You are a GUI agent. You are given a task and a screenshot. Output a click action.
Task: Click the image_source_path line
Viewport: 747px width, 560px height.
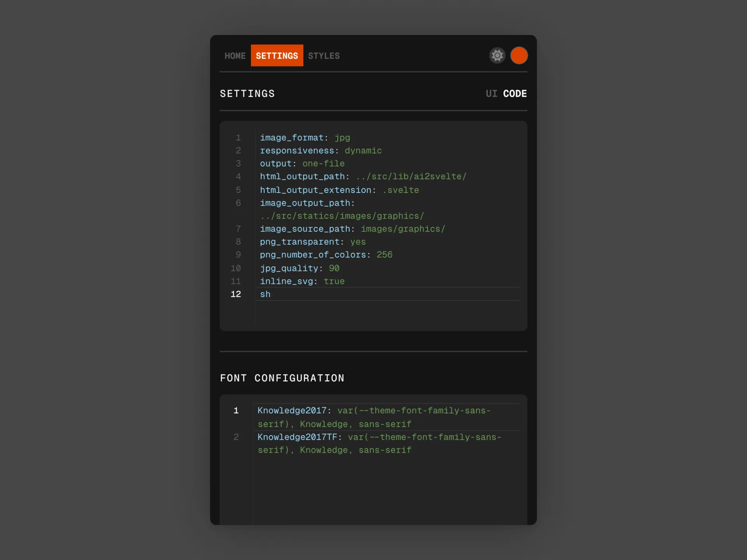pos(352,229)
